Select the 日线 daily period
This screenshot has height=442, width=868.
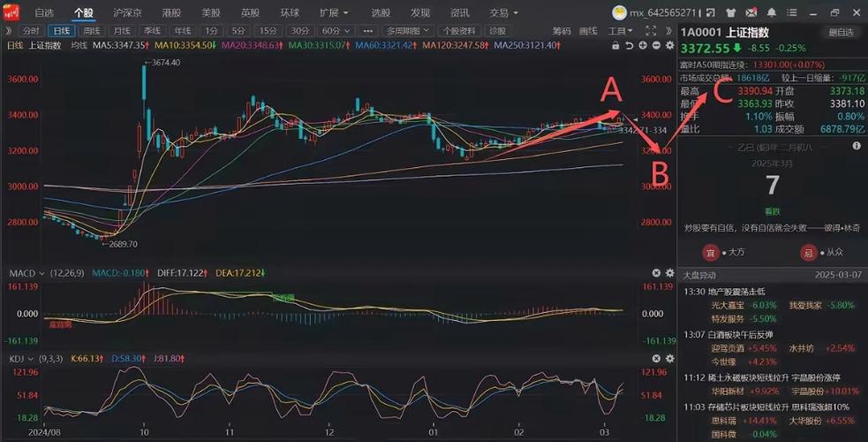[x=59, y=31]
